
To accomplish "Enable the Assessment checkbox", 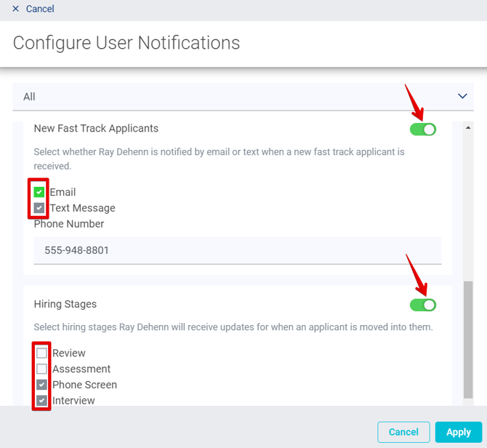I will point(41,369).
